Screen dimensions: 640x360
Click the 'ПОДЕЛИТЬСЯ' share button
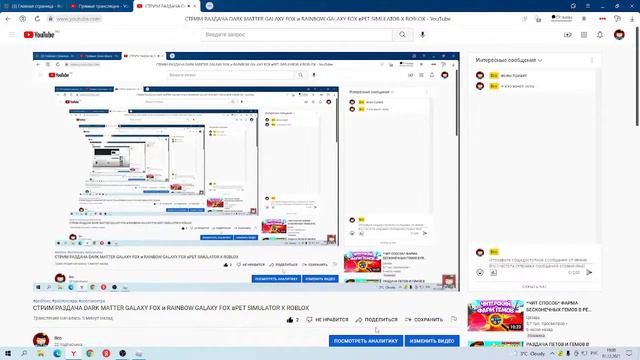376,320
